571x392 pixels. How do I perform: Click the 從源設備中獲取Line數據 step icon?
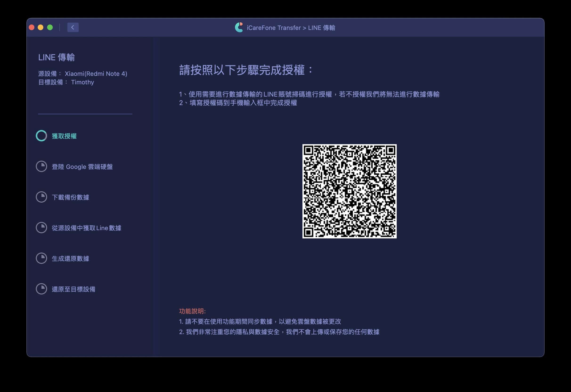pos(41,228)
